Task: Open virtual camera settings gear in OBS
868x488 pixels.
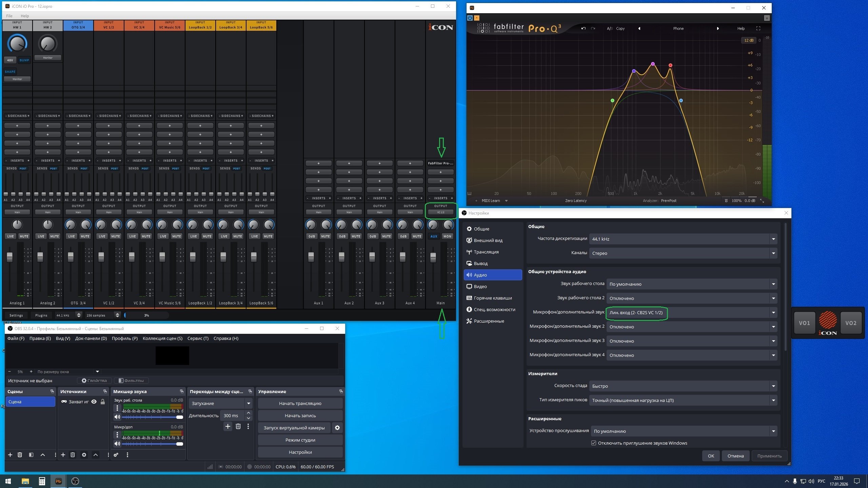Action: pos(337,428)
